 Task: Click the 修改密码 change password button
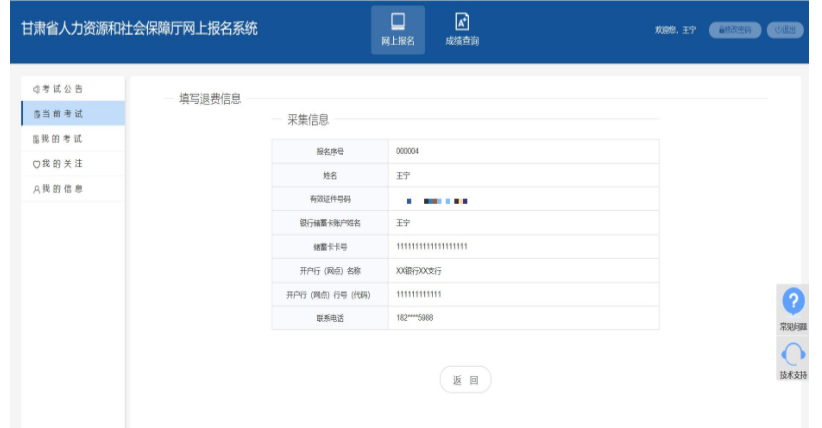tap(735, 30)
